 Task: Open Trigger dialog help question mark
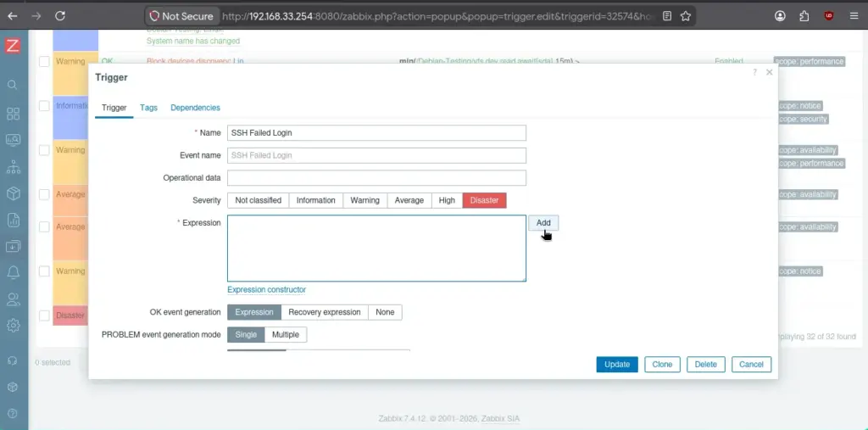tap(754, 72)
